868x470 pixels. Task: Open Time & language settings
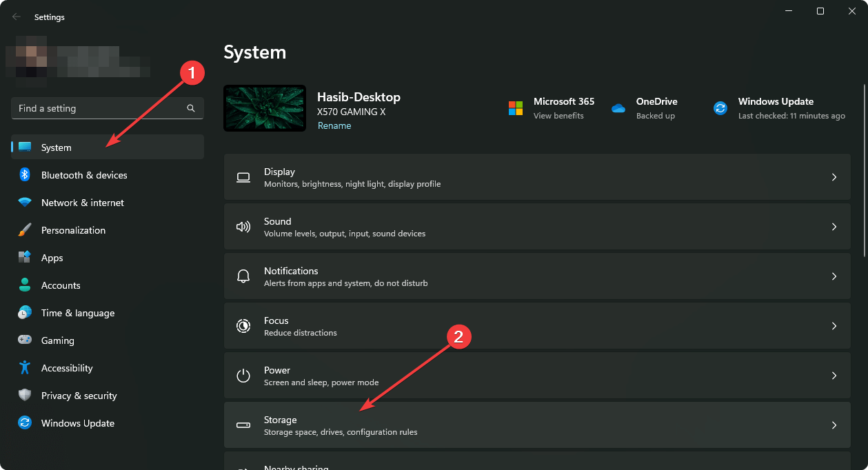108,312
